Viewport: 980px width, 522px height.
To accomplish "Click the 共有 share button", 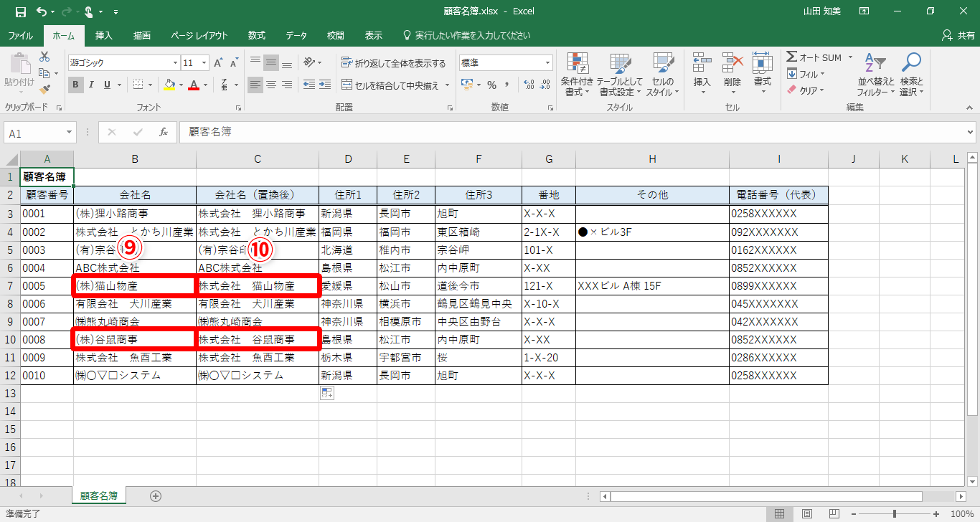I will point(958,35).
